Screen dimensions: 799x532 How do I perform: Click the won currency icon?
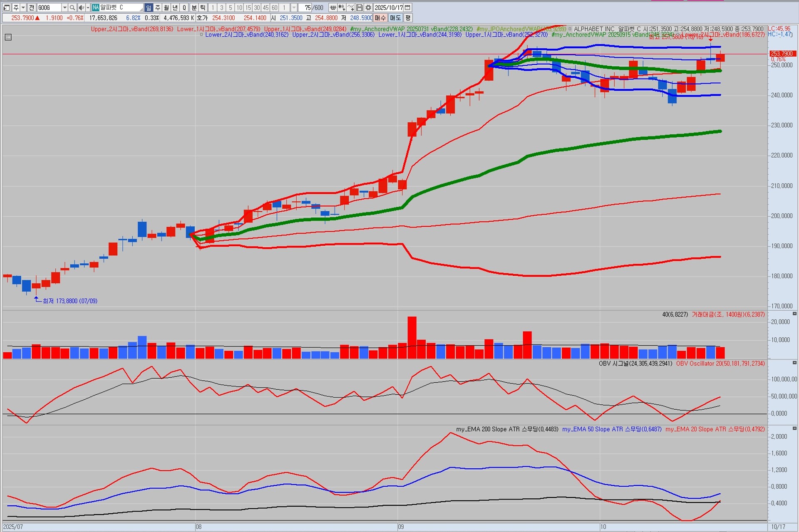[333, 7]
